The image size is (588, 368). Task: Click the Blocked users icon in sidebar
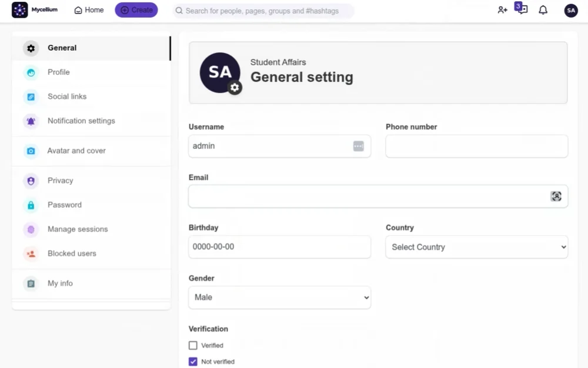[31, 254]
